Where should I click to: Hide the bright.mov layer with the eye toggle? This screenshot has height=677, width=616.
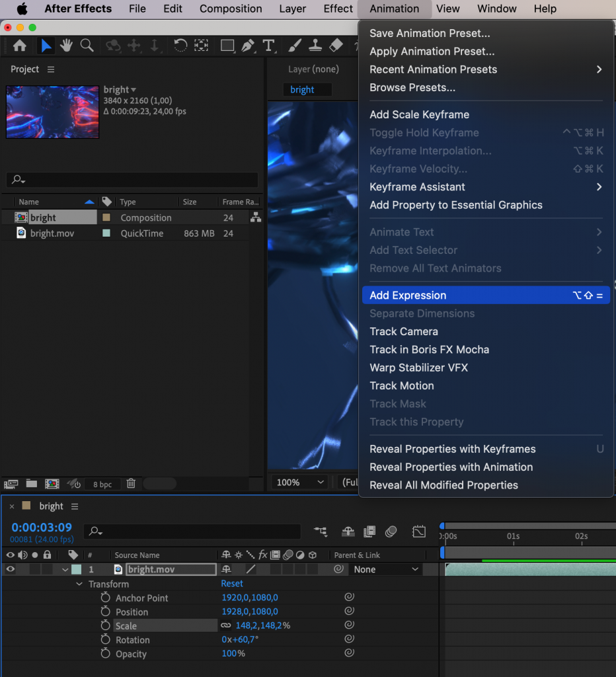point(10,569)
